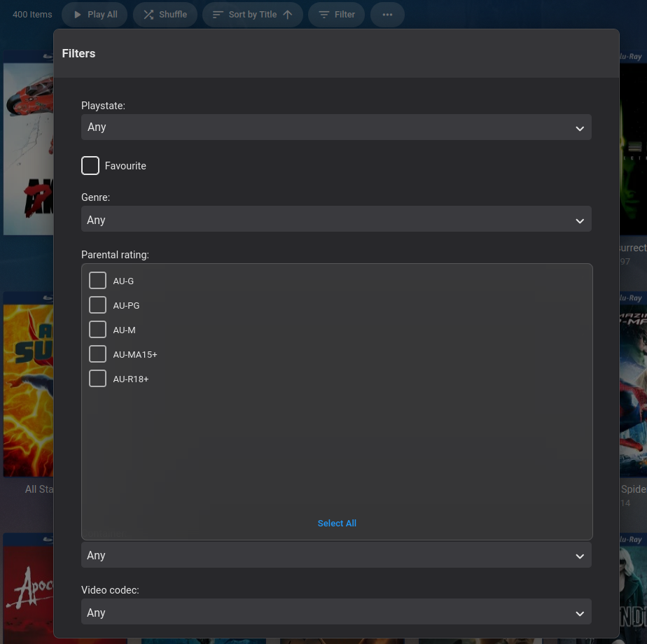Click the 400 Items count label
The height and width of the screenshot is (644, 647).
point(32,14)
